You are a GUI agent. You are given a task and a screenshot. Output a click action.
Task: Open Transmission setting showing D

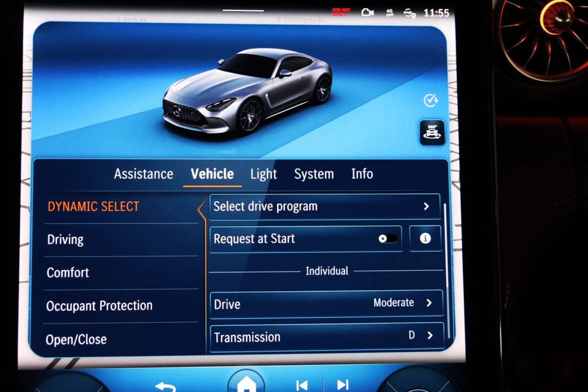click(327, 337)
